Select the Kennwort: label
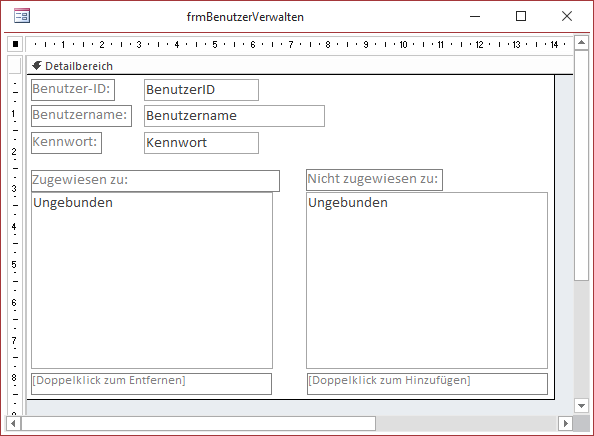 (x=66, y=143)
